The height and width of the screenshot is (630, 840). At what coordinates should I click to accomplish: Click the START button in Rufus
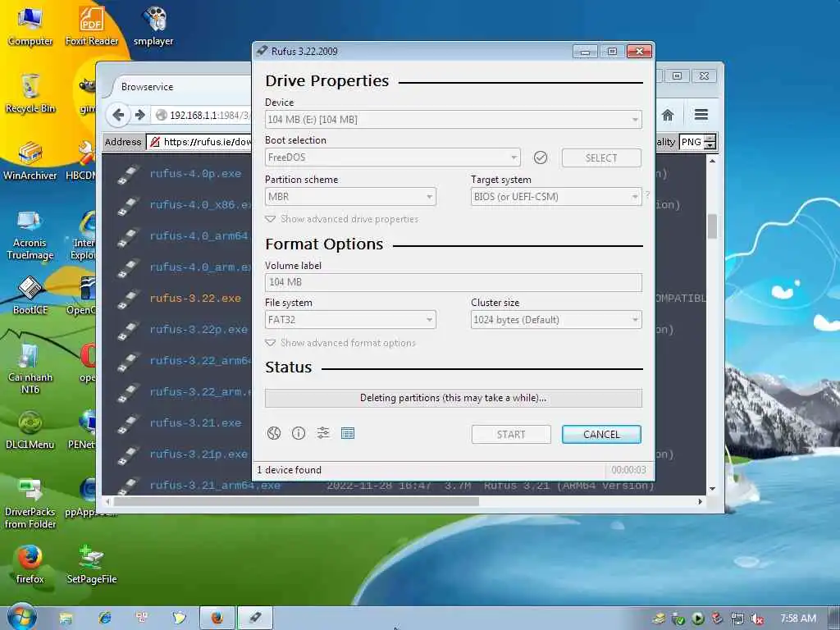pos(511,435)
